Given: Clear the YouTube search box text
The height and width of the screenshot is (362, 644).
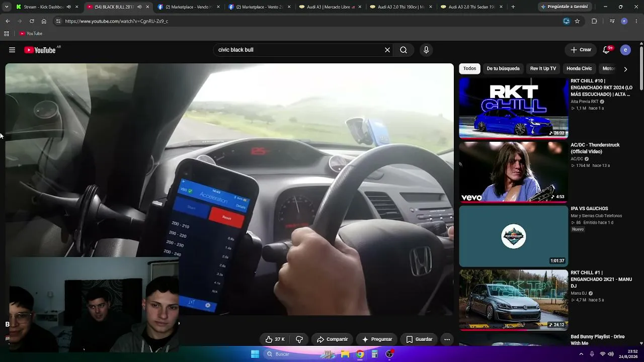Looking at the screenshot, I should pyautogui.click(x=387, y=50).
